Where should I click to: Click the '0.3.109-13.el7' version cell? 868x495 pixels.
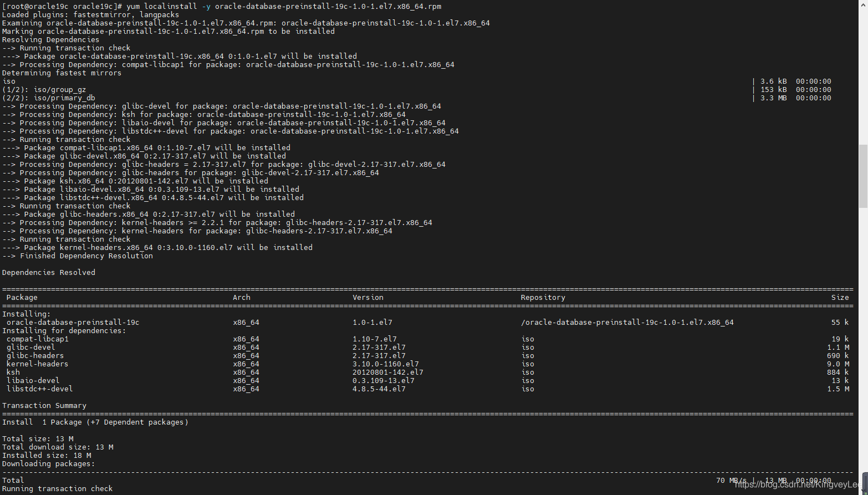click(383, 380)
